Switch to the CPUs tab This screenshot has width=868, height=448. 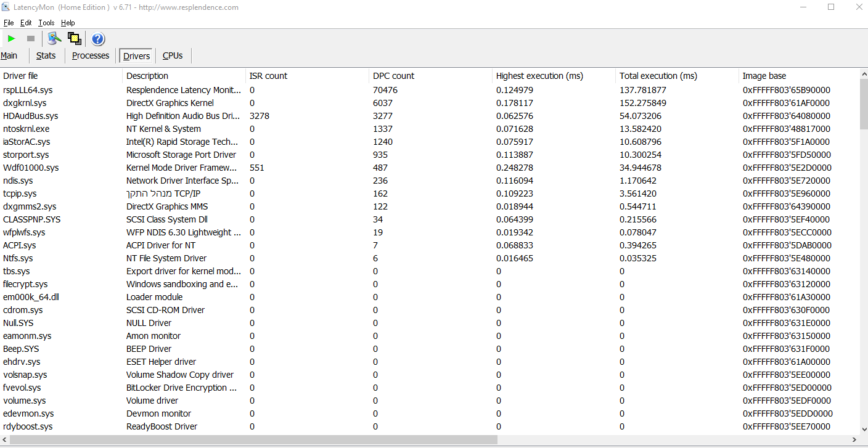[173, 55]
